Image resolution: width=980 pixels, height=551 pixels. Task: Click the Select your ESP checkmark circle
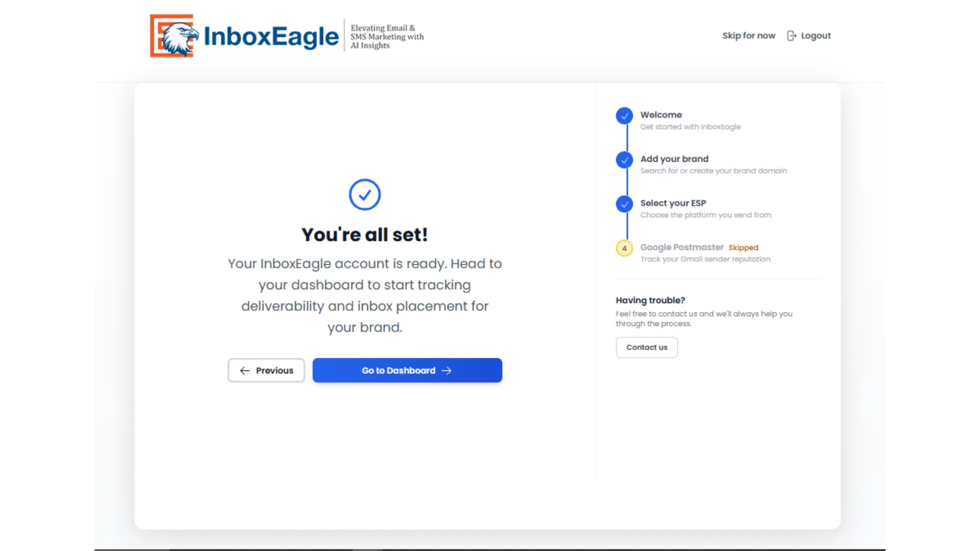coord(624,204)
